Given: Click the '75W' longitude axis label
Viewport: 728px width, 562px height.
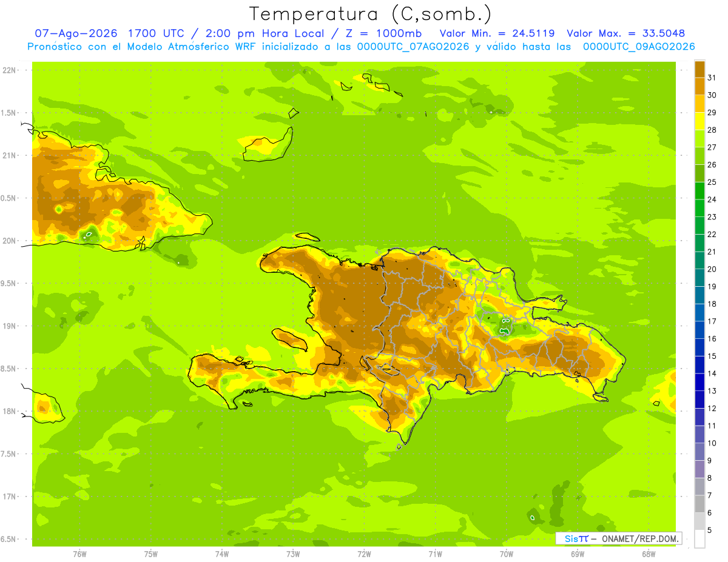Looking at the screenshot, I should point(150,554).
